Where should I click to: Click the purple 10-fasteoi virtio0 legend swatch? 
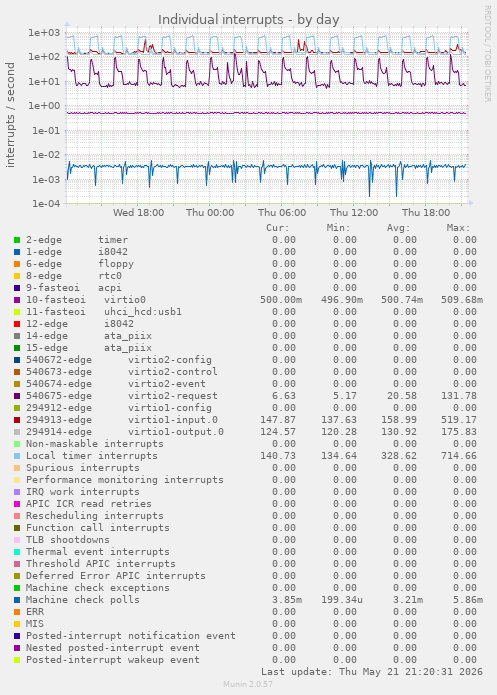[x=17, y=300]
